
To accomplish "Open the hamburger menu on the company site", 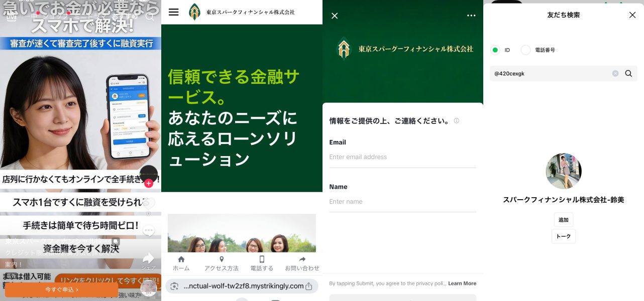I will [x=173, y=13].
